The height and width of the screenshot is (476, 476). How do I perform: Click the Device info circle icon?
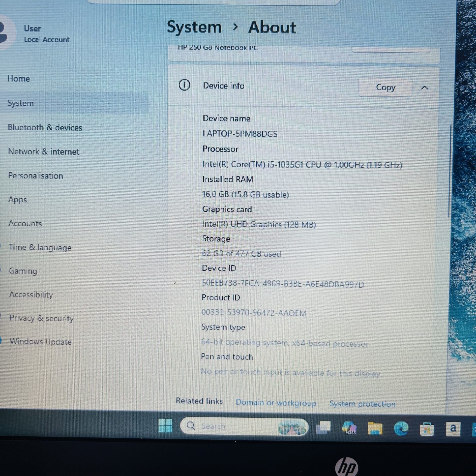pyautogui.click(x=184, y=85)
